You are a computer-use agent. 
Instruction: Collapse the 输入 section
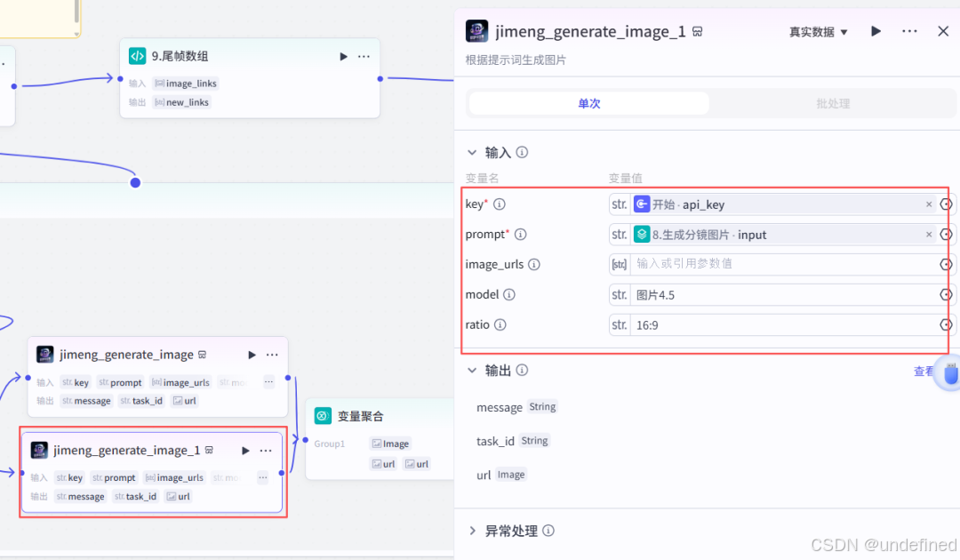(472, 152)
